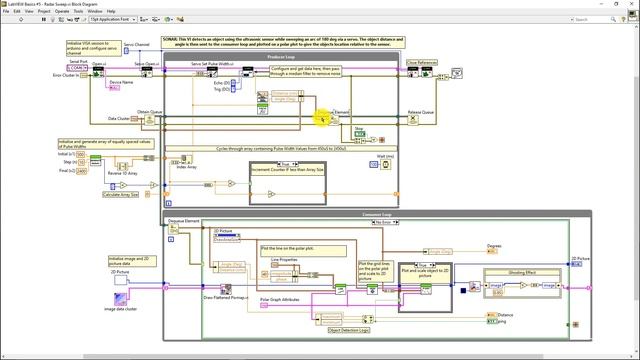Click in the Search field
The width and height of the screenshot is (640, 360).
592,19
